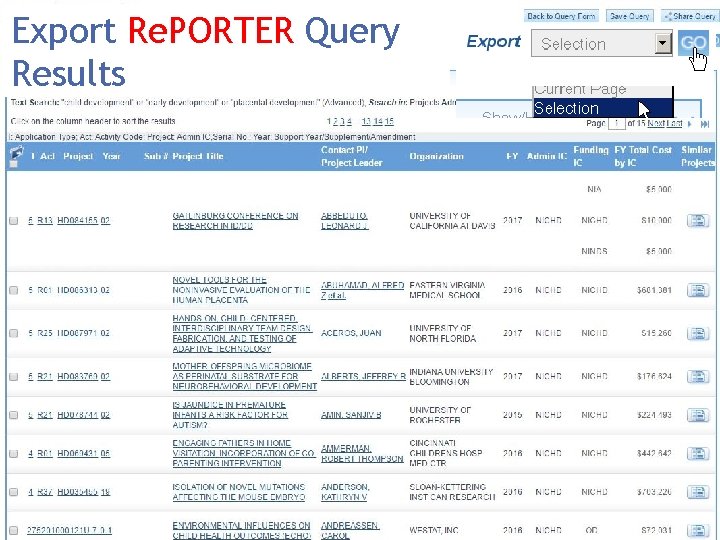Open similar projects for Indiana University row
This screenshot has height=540, width=720.
click(698, 377)
